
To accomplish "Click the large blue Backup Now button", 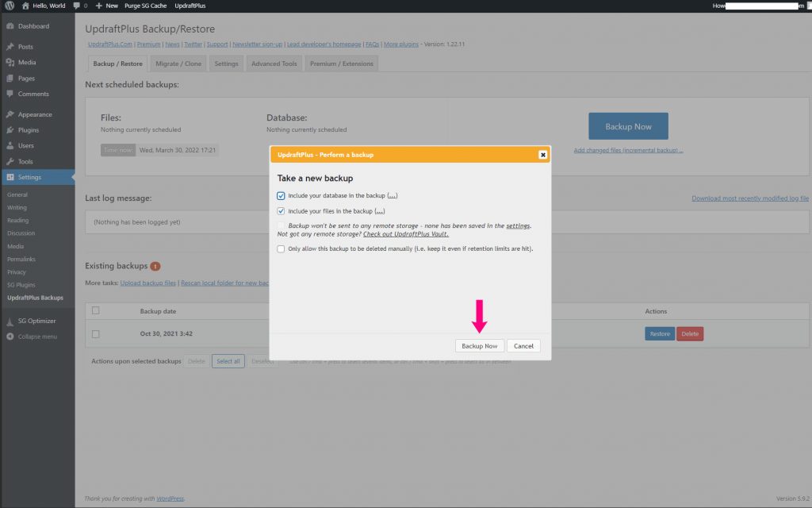I will coord(628,126).
